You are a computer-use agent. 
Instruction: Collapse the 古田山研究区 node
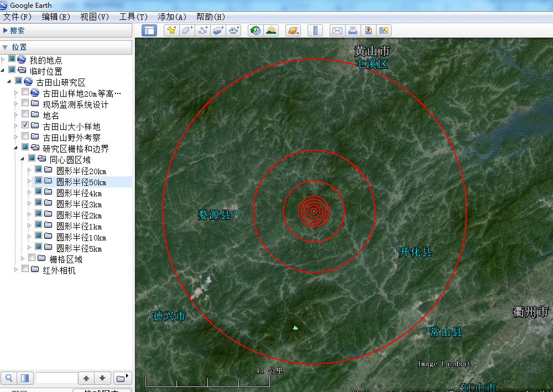tap(9, 82)
